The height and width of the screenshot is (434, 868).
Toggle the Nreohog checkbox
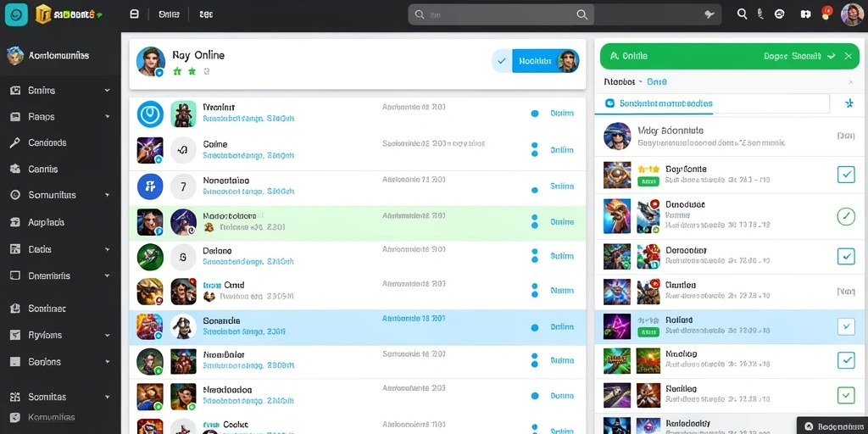click(846, 360)
